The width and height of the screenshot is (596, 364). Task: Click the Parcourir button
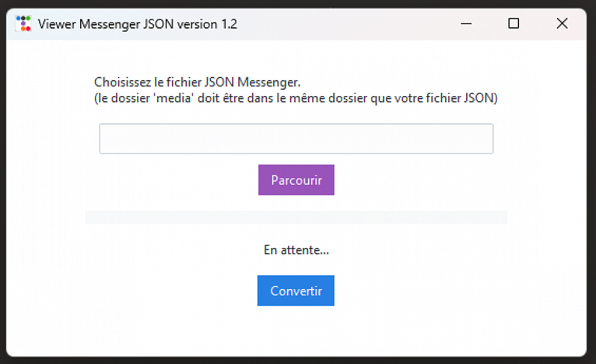(x=296, y=180)
